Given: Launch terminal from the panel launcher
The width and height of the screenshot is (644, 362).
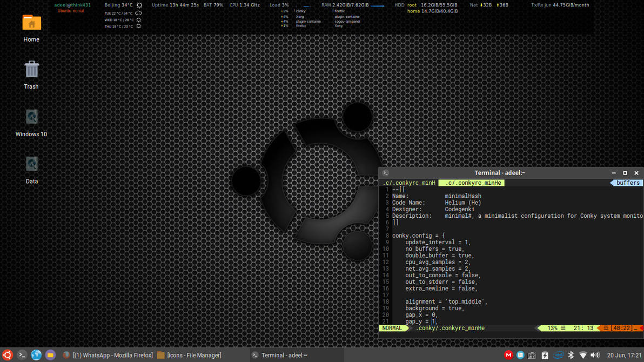Looking at the screenshot, I should (x=22, y=355).
